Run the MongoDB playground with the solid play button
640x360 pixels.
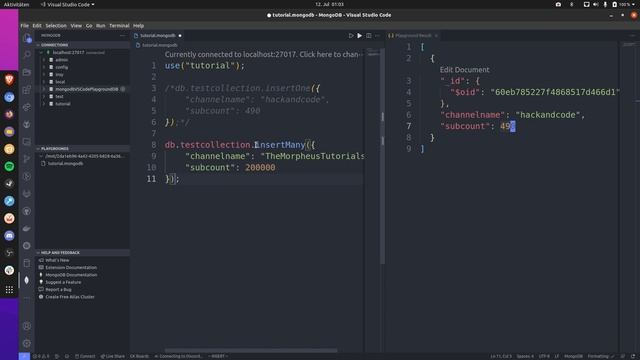(x=360, y=36)
